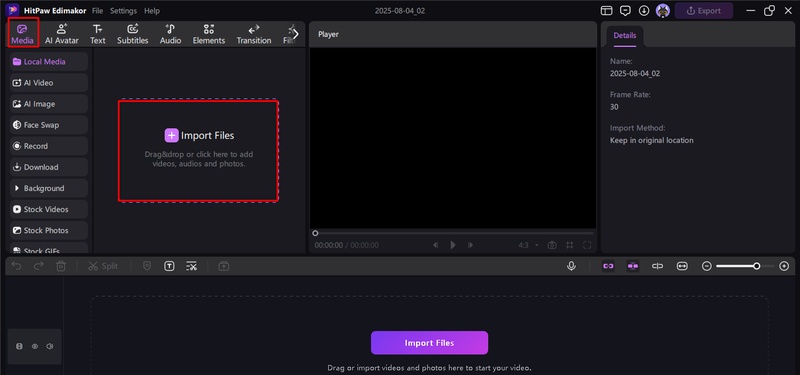Click the crop icon in Player
This screenshot has height=375, width=800.
569,245
